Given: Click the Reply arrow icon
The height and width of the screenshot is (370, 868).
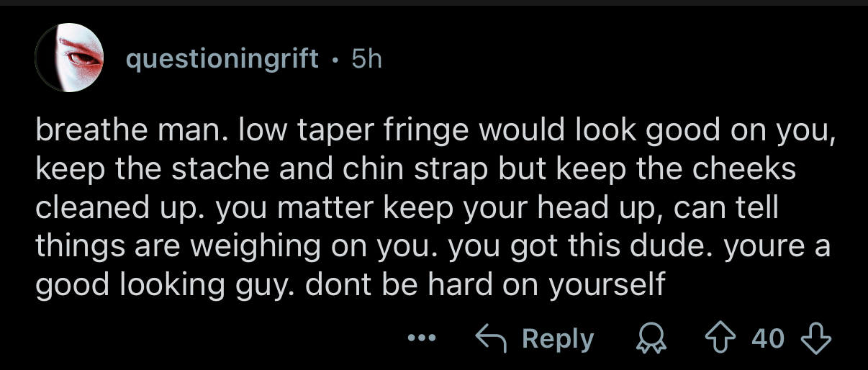Looking at the screenshot, I should pyautogui.click(x=491, y=338).
